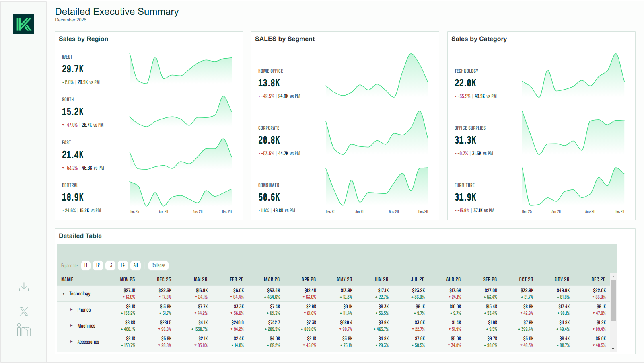Click the JAN 26 column header
Image resolution: width=644 pixels, height=363 pixels.
pos(200,279)
